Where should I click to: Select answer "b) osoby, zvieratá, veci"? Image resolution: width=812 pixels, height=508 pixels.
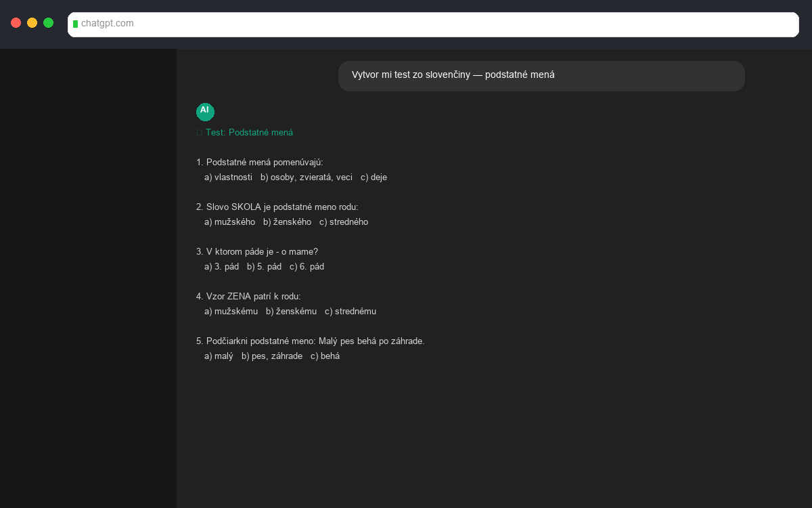pos(306,177)
